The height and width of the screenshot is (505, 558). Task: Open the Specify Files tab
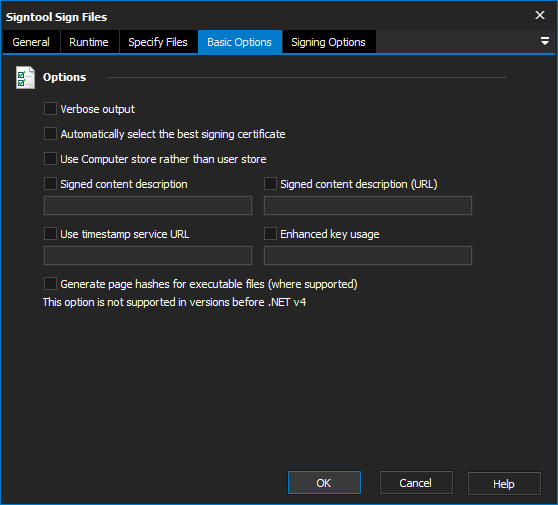158,42
